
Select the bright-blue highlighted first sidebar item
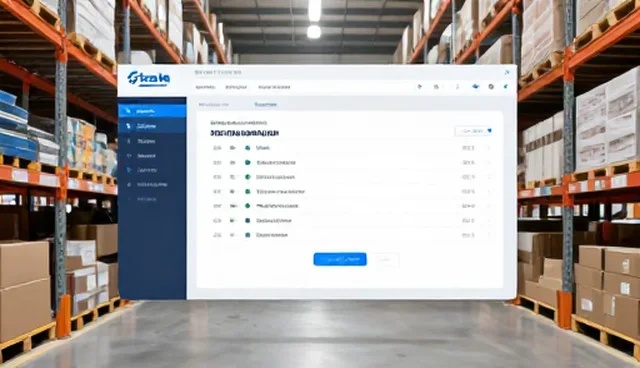152,111
